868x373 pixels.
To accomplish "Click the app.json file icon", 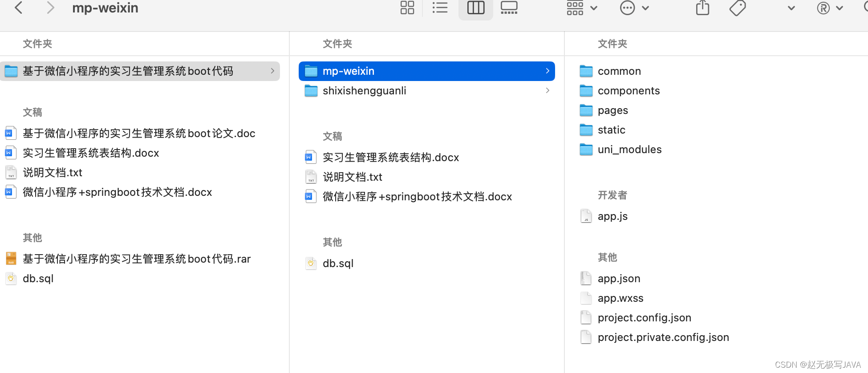I will tap(586, 279).
